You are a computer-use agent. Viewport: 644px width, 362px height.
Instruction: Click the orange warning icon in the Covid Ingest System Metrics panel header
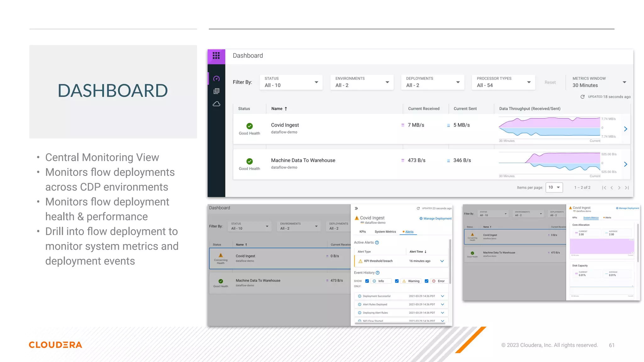coord(570,208)
